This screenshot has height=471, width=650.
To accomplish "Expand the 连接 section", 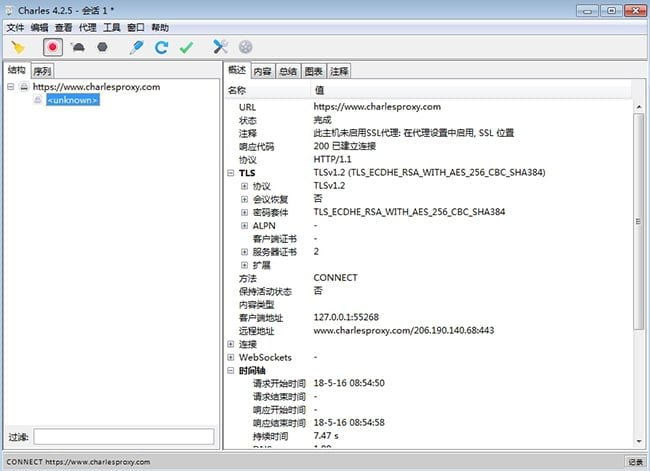I will click(x=231, y=344).
